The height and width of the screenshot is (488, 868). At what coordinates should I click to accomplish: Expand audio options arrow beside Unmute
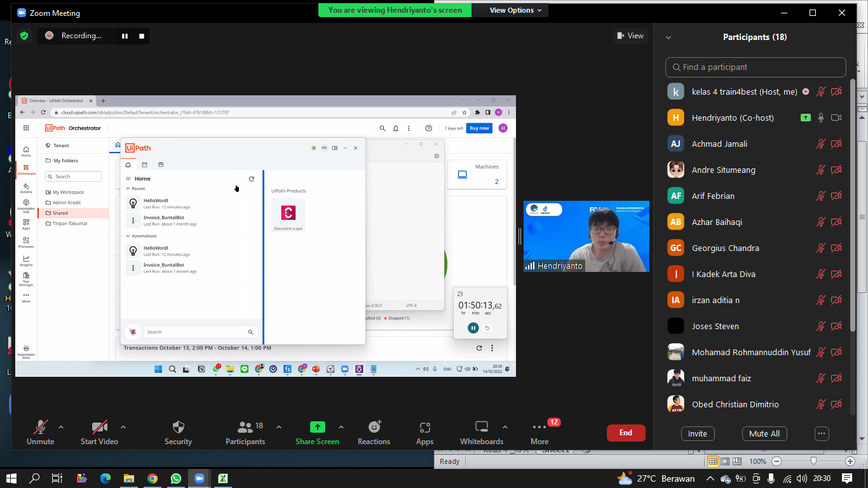pyautogui.click(x=61, y=427)
